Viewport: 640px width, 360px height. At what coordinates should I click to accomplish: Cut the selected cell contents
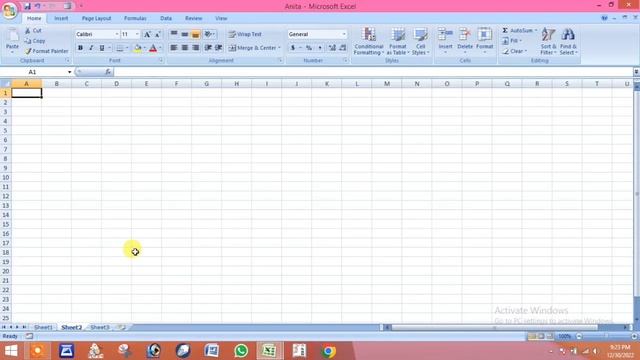coord(33,31)
